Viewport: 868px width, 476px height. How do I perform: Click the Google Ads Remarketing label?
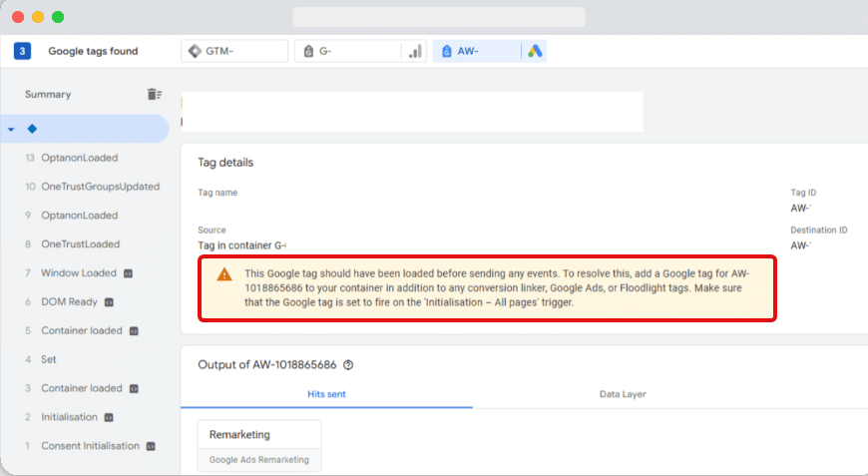pos(259,459)
